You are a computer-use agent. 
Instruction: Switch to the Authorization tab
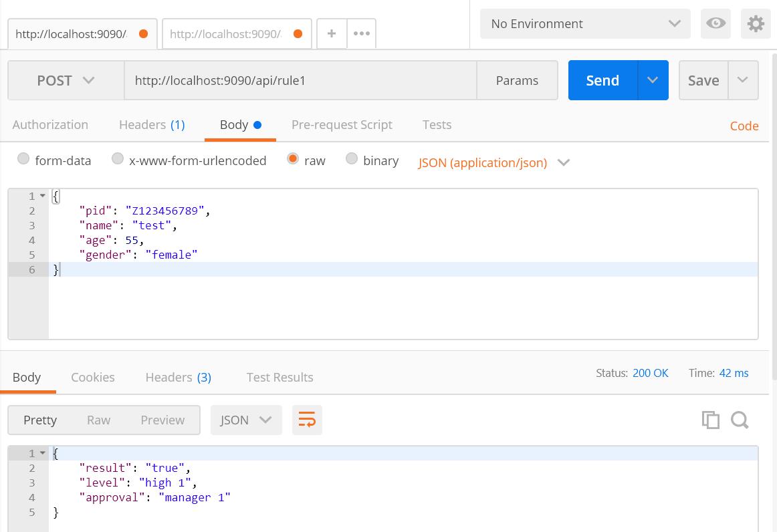tap(50, 125)
